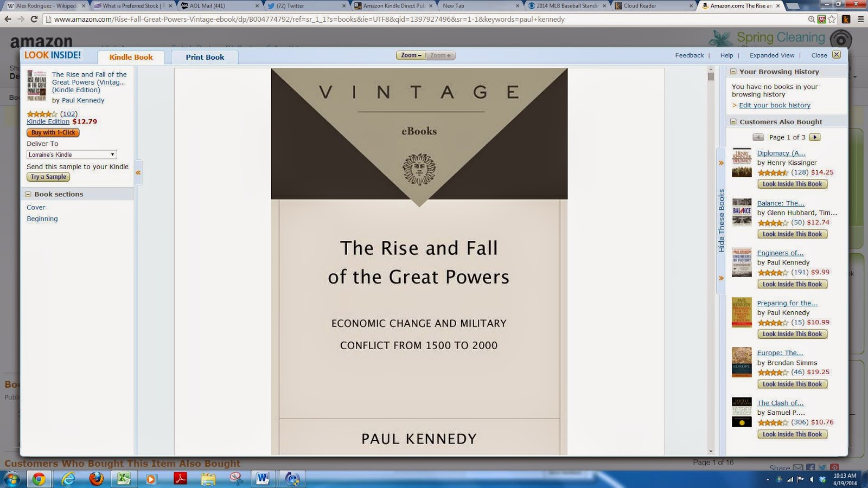Open Firefox from the taskbar
Viewport: 868px width, 488px height.
97,479
